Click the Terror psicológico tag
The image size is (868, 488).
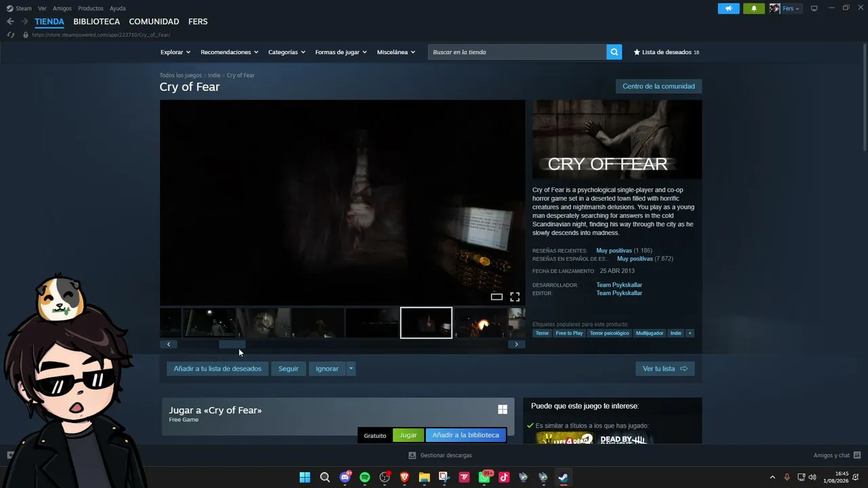click(609, 333)
